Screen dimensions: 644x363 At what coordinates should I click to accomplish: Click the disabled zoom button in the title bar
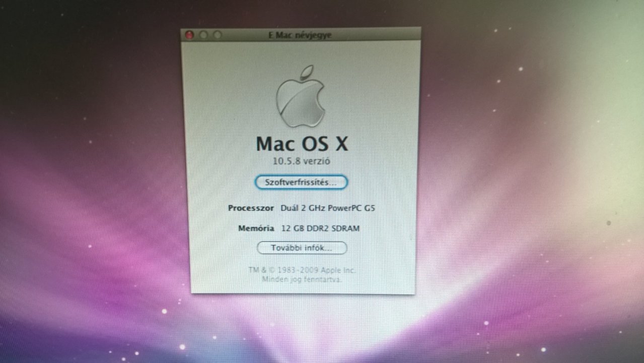217,35
